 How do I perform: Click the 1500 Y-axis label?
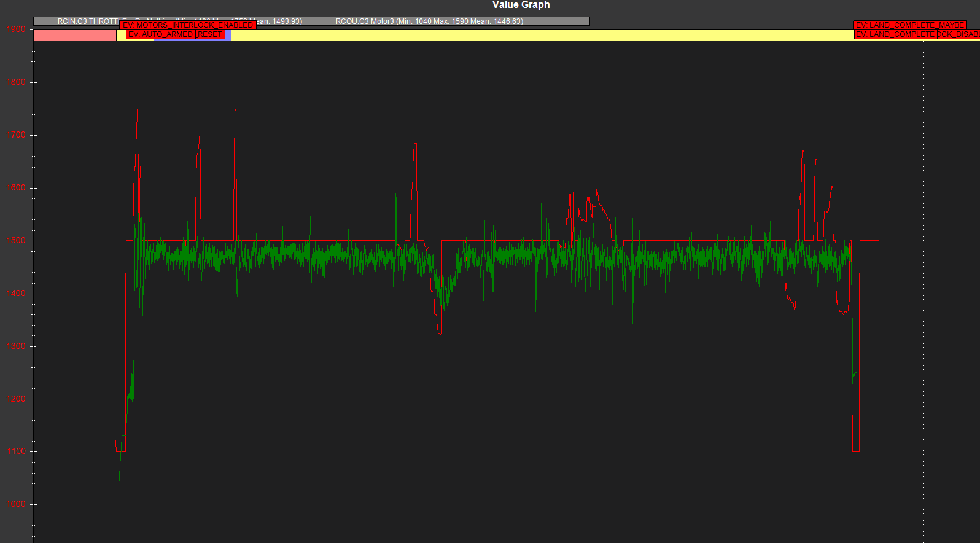(16, 240)
